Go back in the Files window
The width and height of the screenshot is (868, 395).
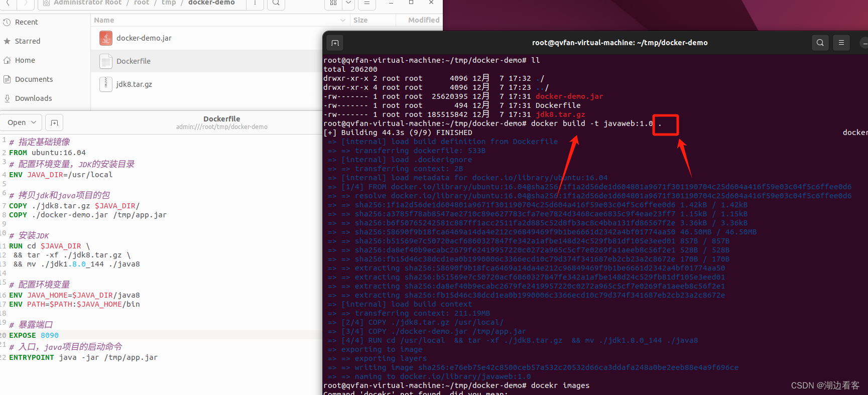tap(8, 3)
